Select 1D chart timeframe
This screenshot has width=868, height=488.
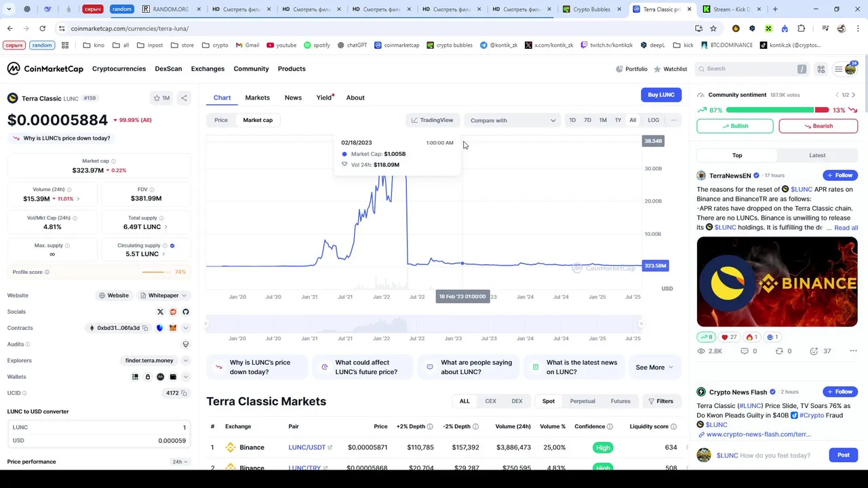coord(572,120)
